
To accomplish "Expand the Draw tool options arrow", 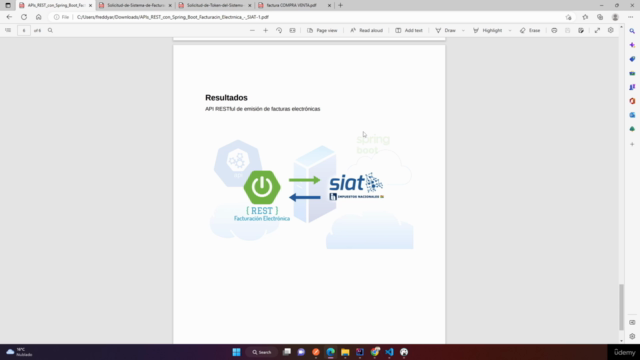I will click(463, 30).
